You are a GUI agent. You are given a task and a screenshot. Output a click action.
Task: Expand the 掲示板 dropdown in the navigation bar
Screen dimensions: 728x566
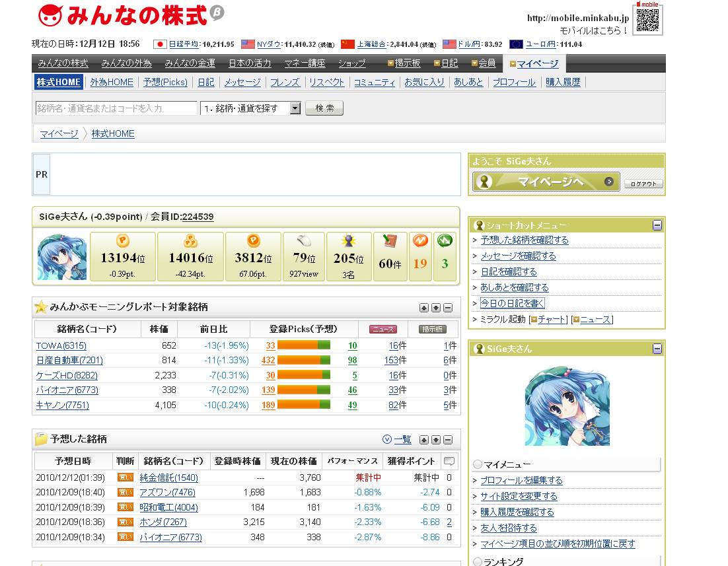[403, 63]
